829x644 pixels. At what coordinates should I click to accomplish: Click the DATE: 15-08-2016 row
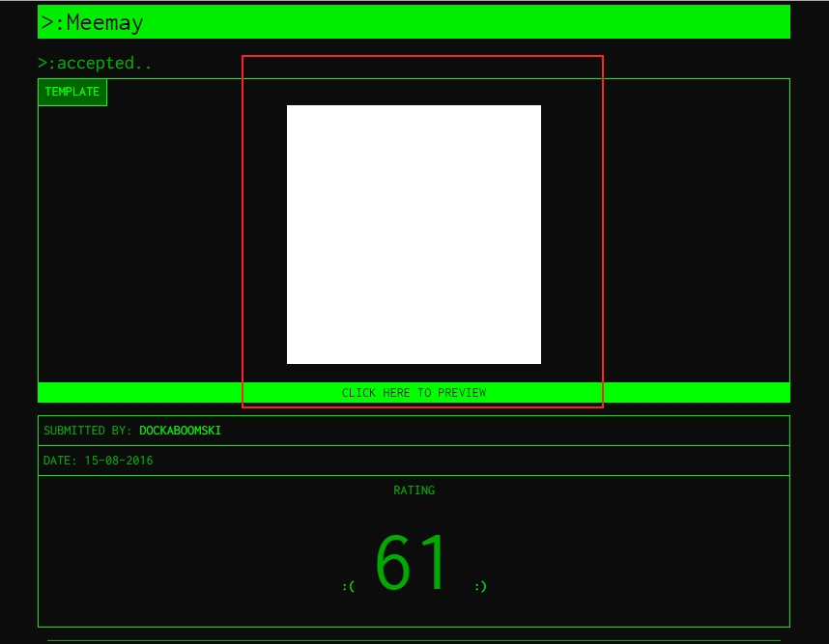pyautogui.click(x=414, y=461)
